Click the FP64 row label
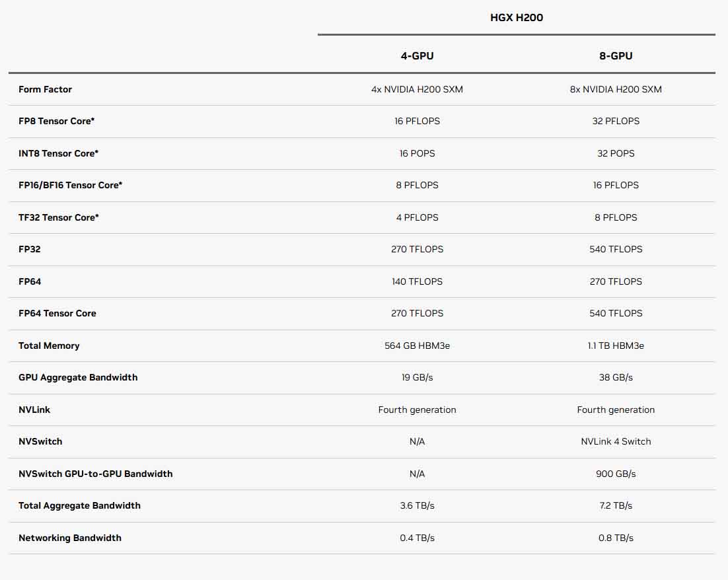This screenshot has width=728, height=580. pyautogui.click(x=30, y=281)
